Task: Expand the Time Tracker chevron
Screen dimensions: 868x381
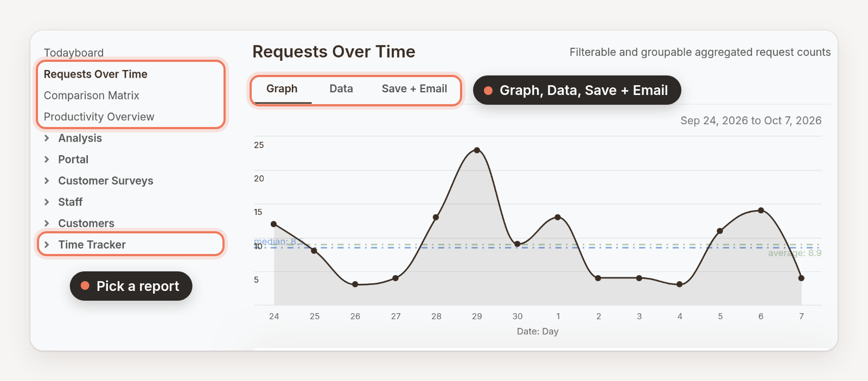Action: pyautogui.click(x=47, y=245)
